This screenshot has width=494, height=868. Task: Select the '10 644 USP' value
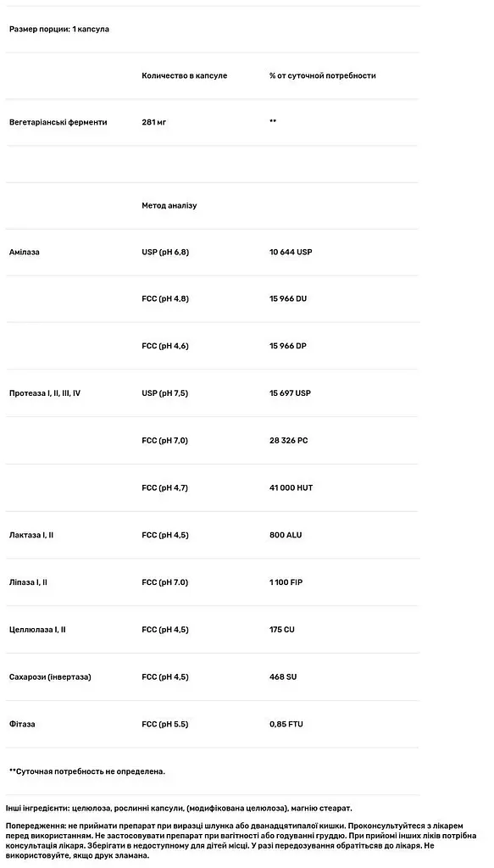[291, 252]
